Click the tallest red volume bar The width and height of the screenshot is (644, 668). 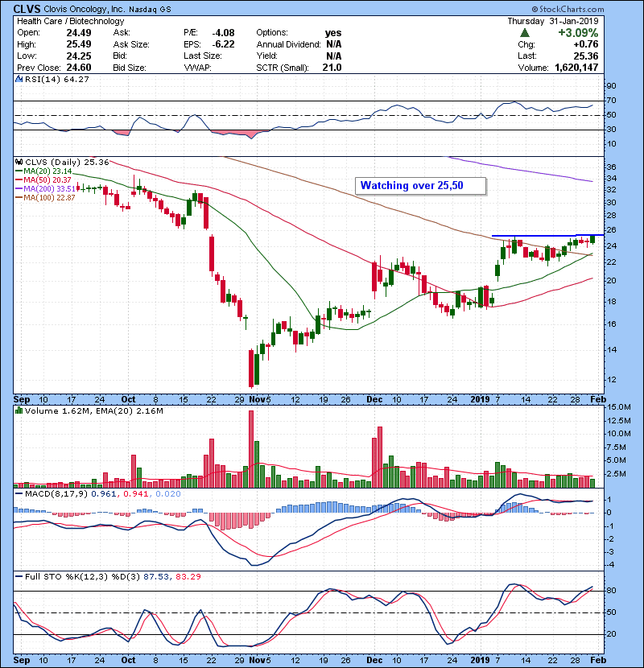(251, 449)
